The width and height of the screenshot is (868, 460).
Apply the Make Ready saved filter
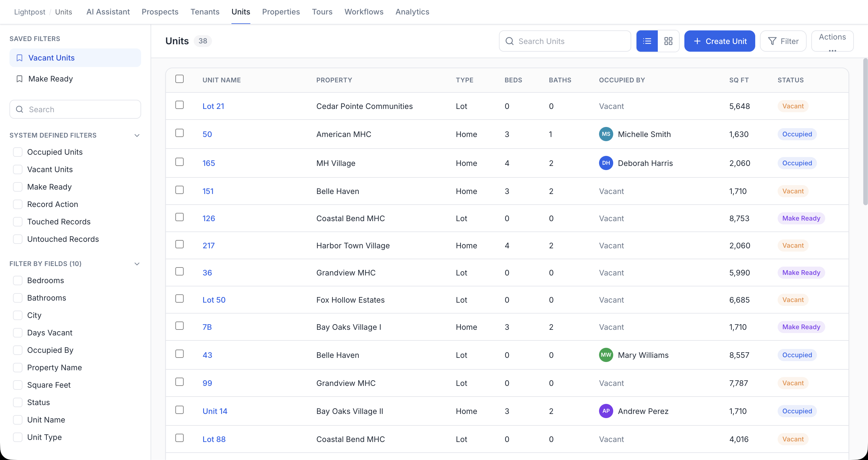pos(75,79)
